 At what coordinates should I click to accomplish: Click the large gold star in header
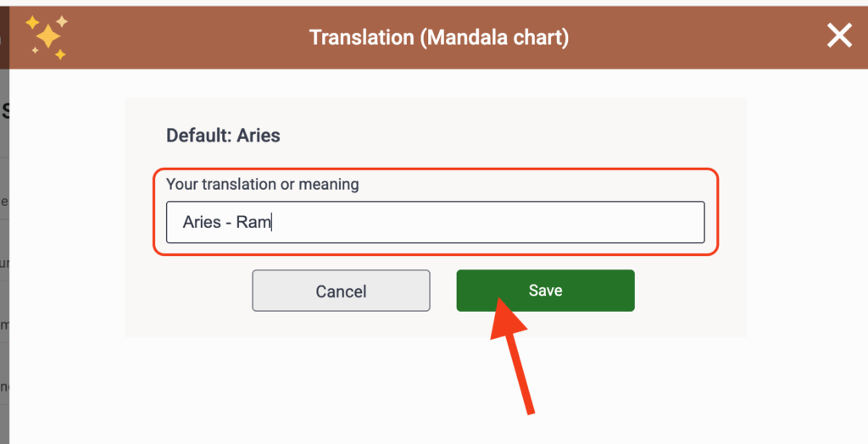[x=48, y=36]
